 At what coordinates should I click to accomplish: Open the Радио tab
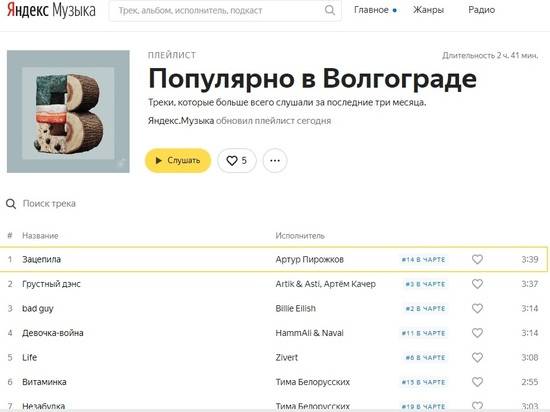coord(481,10)
